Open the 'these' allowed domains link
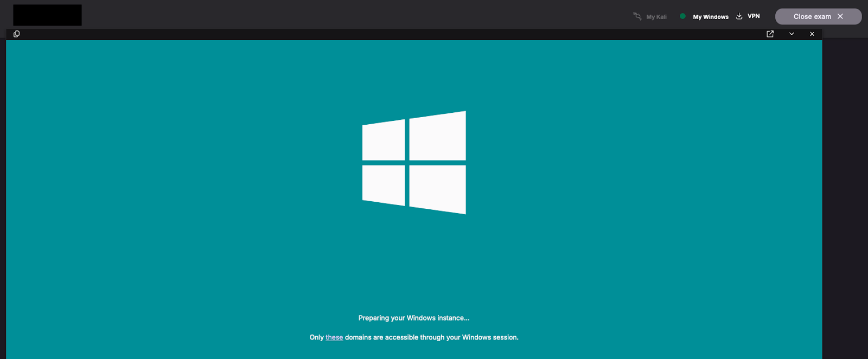Image resolution: width=868 pixels, height=359 pixels. [334, 337]
